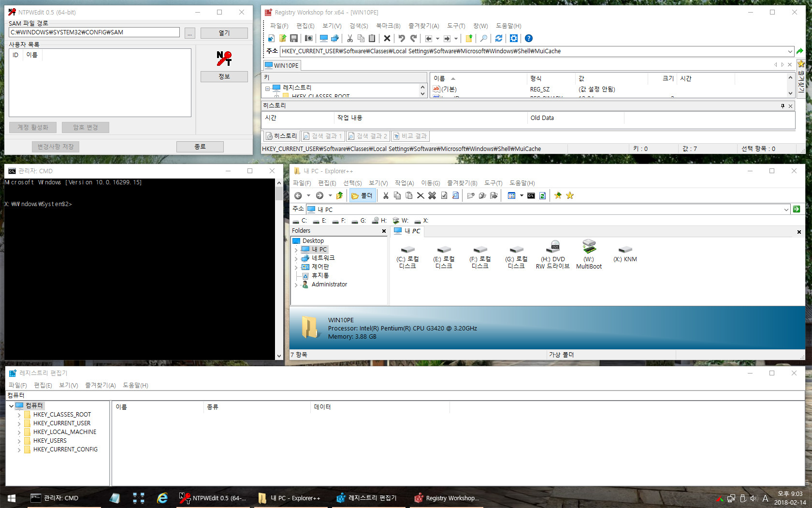Open 북마크(B) menu in Registry Workshop
The image size is (812, 508).
click(x=388, y=26)
